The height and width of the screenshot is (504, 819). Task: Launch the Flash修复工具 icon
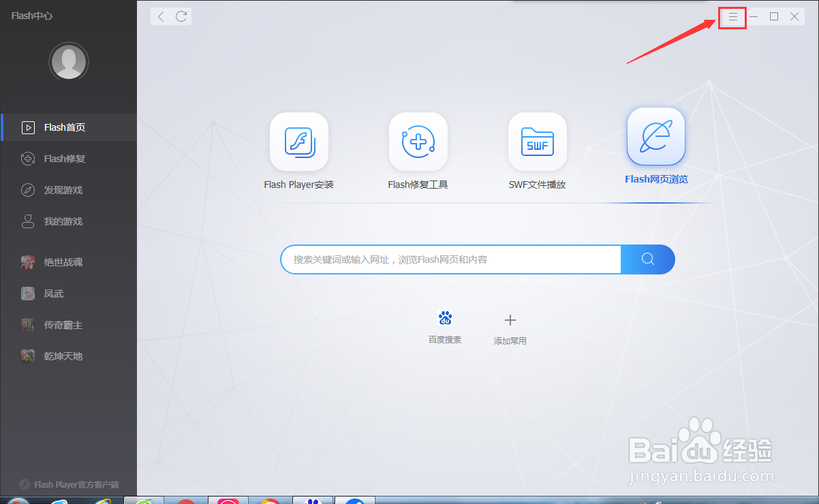tap(418, 142)
